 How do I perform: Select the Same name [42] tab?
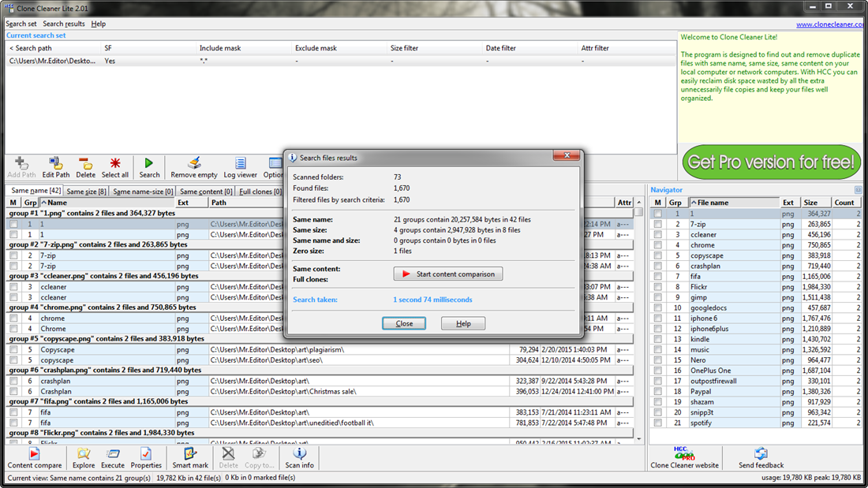pyautogui.click(x=36, y=190)
